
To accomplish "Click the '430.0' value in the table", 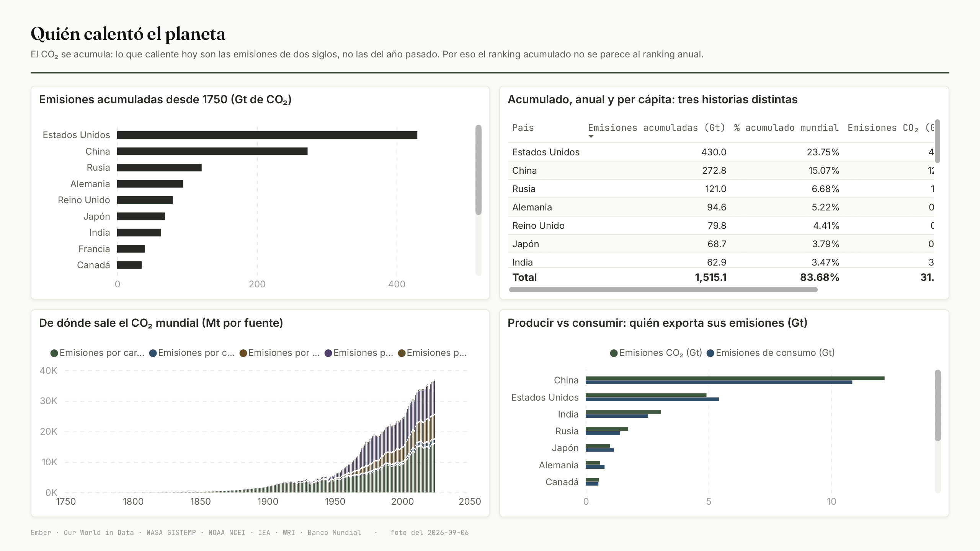I will (x=714, y=152).
